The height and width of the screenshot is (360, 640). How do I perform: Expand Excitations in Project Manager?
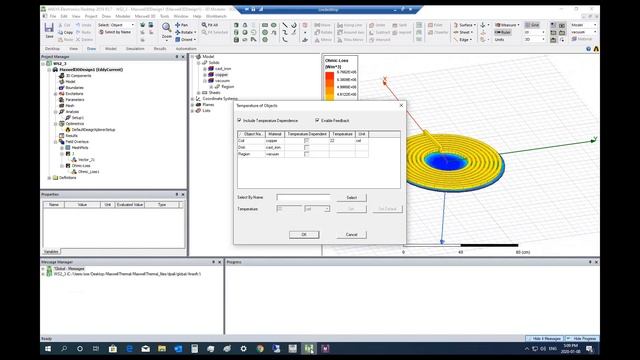click(56, 94)
